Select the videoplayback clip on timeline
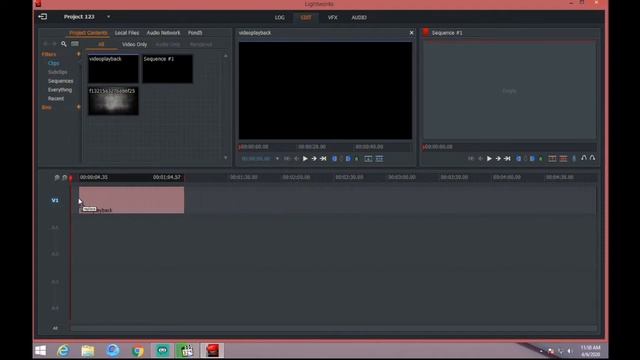Image resolution: width=640 pixels, height=360 pixels. 131,200
